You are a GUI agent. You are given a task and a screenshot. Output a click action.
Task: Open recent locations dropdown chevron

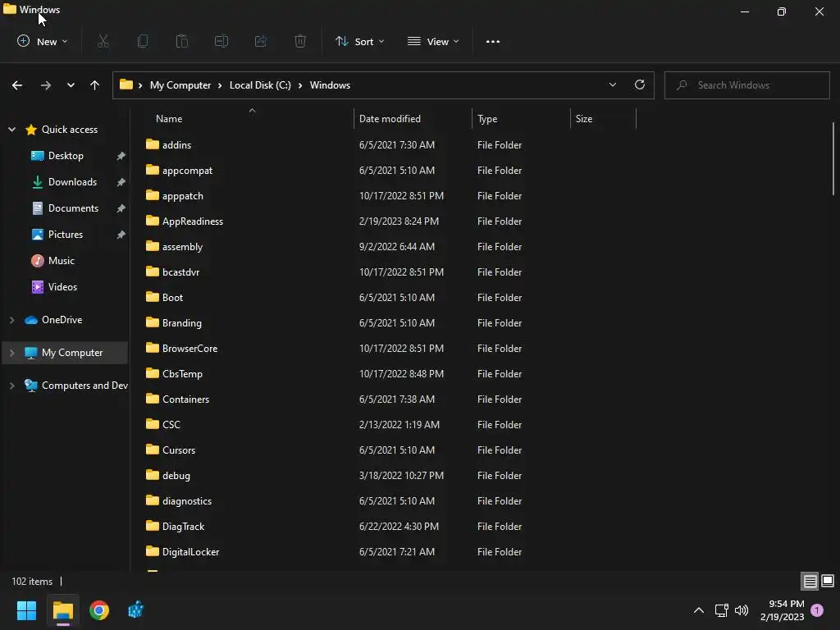(71, 85)
